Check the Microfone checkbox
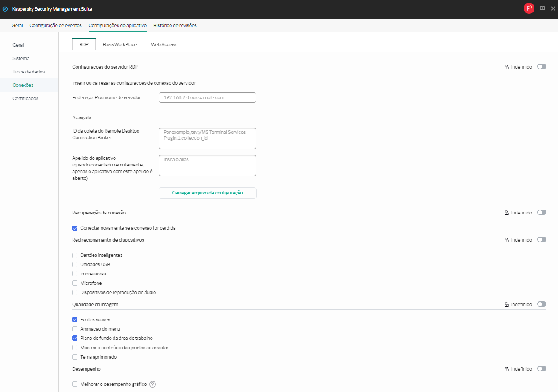 (x=75, y=283)
